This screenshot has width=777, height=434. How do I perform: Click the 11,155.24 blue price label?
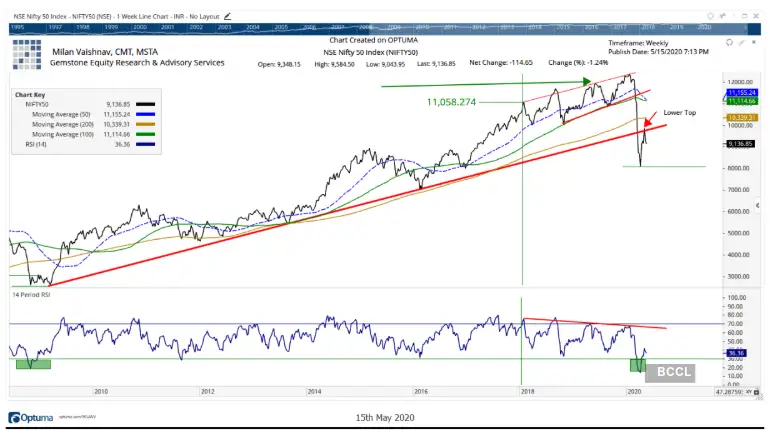tap(741, 91)
